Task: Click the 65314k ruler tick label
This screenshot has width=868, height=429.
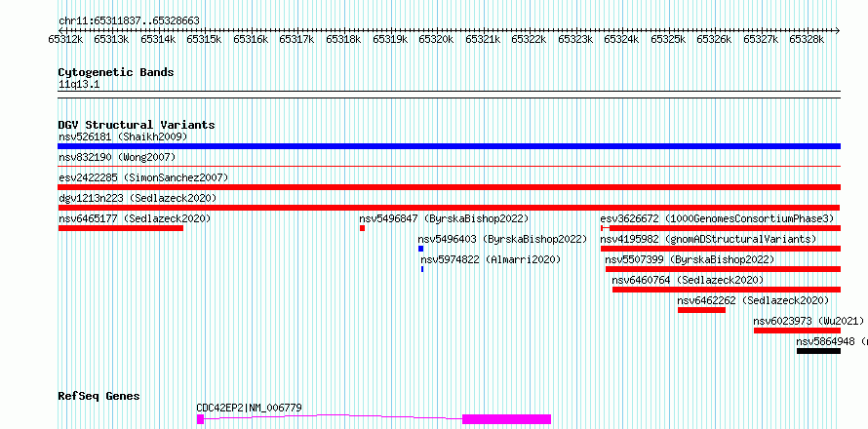Action: click(x=158, y=39)
